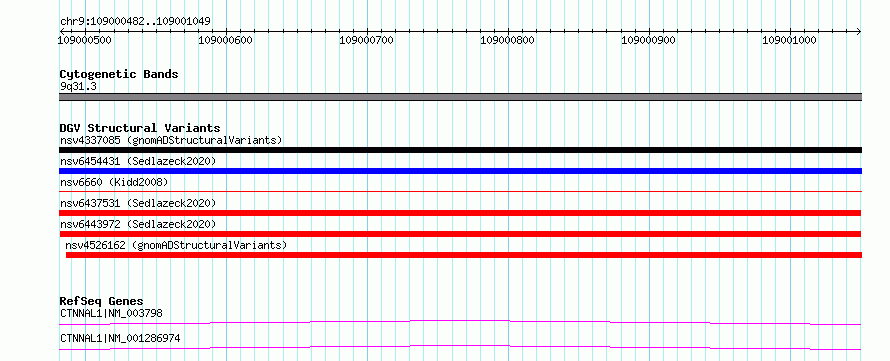Click the red nsv6443972 variant bar
890x361 pixels.
point(460,234)
